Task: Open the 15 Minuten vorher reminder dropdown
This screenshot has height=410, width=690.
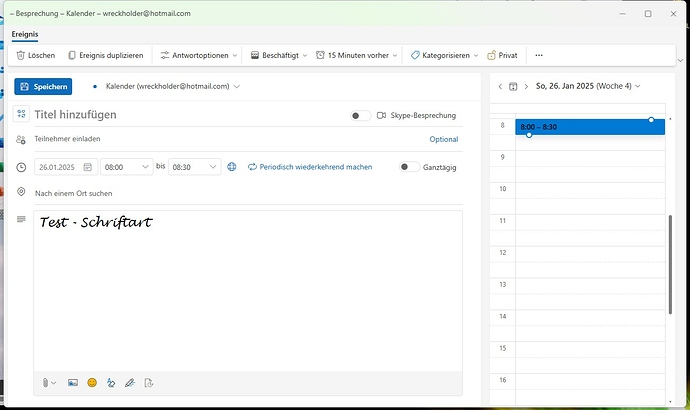Action: click(356, 55)
